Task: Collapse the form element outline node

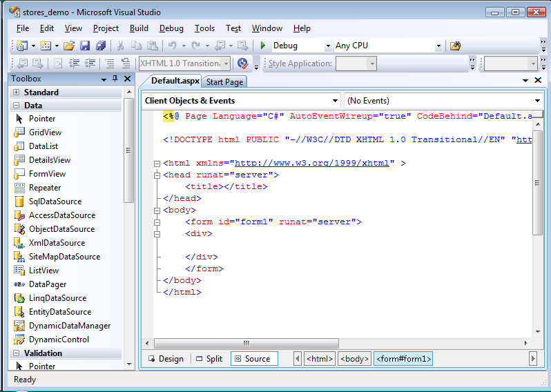Action: [157, 222]
